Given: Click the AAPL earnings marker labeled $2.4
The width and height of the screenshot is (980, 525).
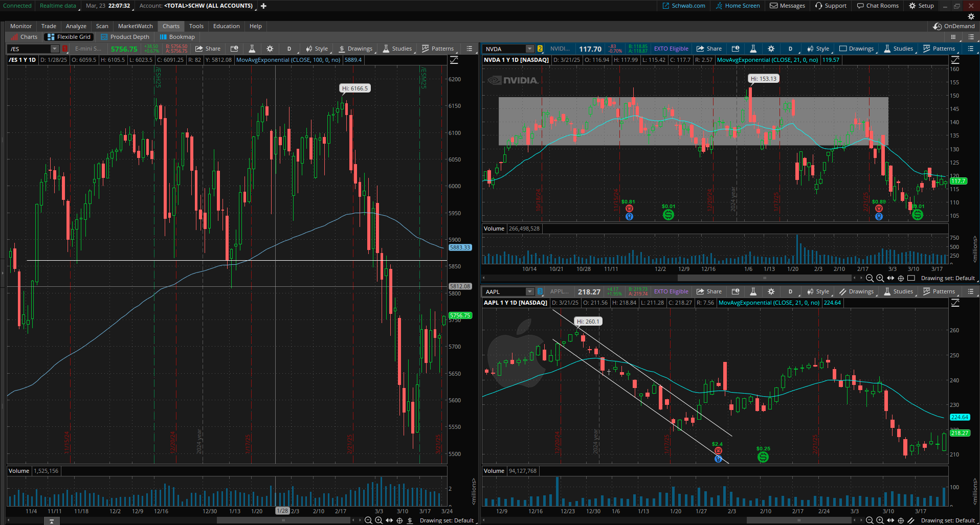Looking at the screenshot, I should 718,450.
